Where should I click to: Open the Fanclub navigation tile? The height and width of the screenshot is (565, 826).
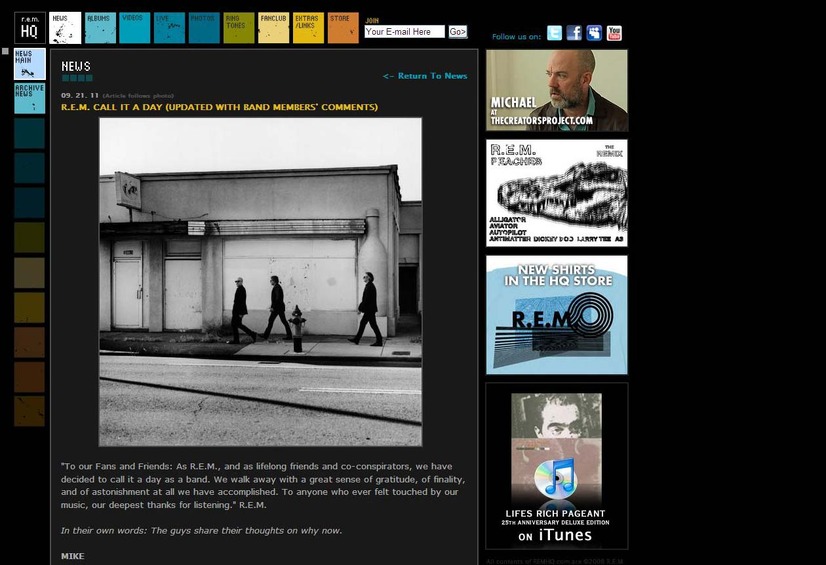click(273, 28)
